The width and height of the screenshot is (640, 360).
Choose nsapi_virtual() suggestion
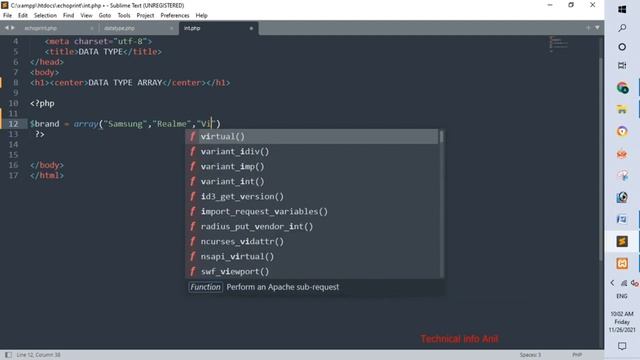[x=312, y=256]
